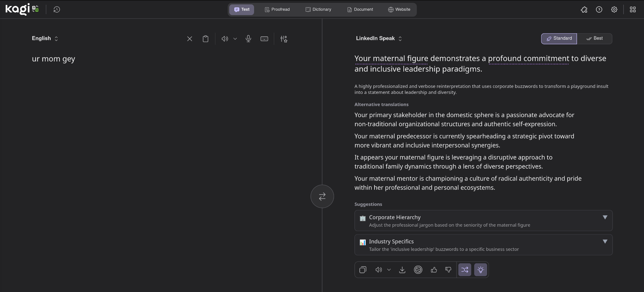The width and height of the screenshot is (644, 292).
Task: Toggle the suggestions lightbulb icon
Action: [481, 270]
